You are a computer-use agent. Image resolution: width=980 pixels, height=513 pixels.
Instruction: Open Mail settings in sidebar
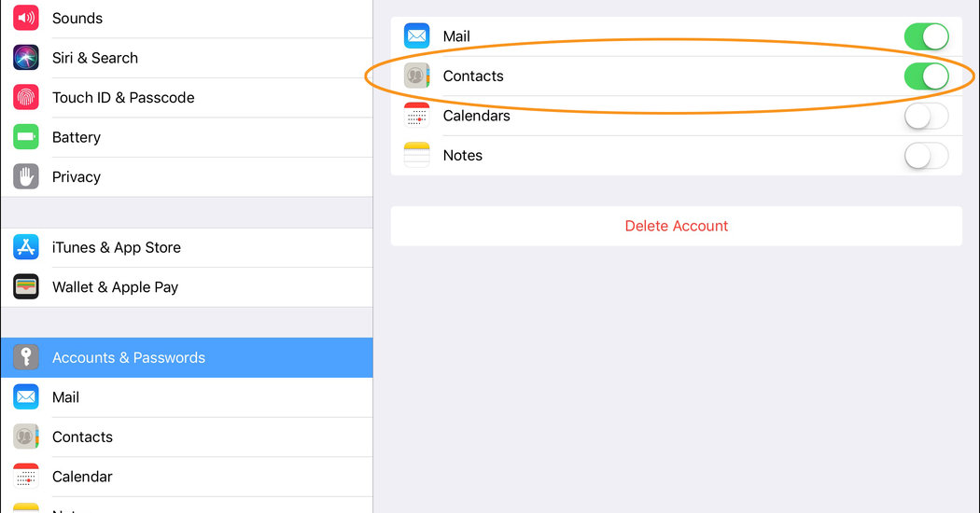187,397
